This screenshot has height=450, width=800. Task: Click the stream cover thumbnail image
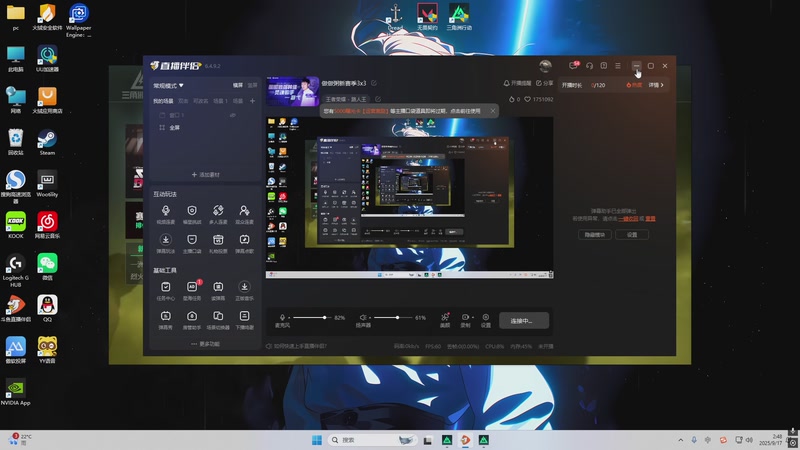click(293, 91)
